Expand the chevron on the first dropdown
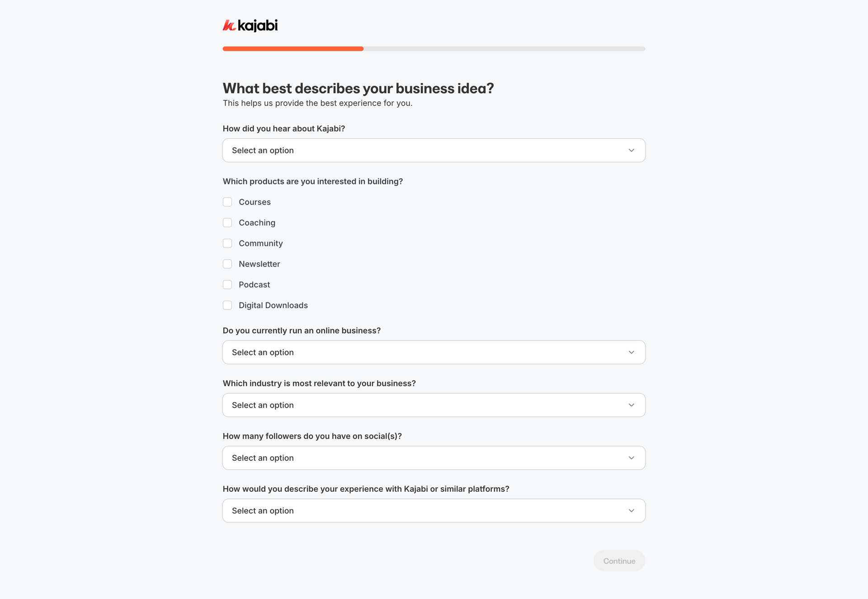 (x=631, y=150)
